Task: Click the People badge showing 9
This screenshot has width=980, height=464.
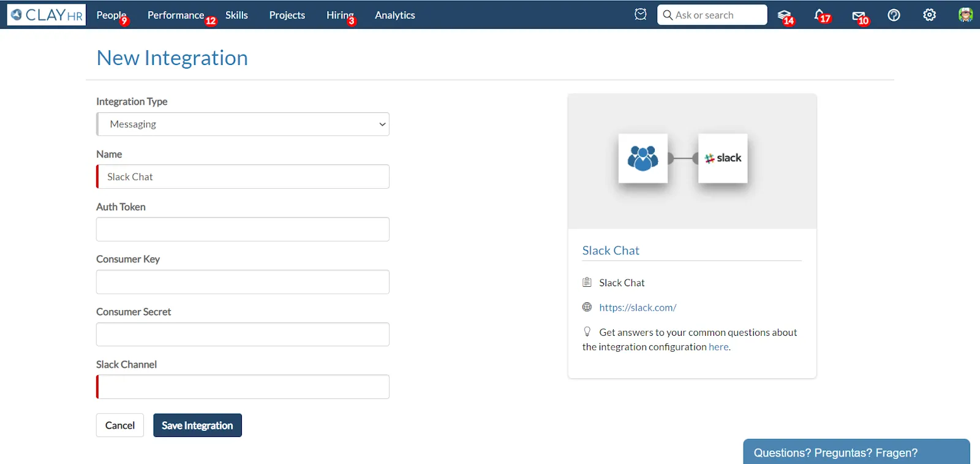Action: (124, 21)
